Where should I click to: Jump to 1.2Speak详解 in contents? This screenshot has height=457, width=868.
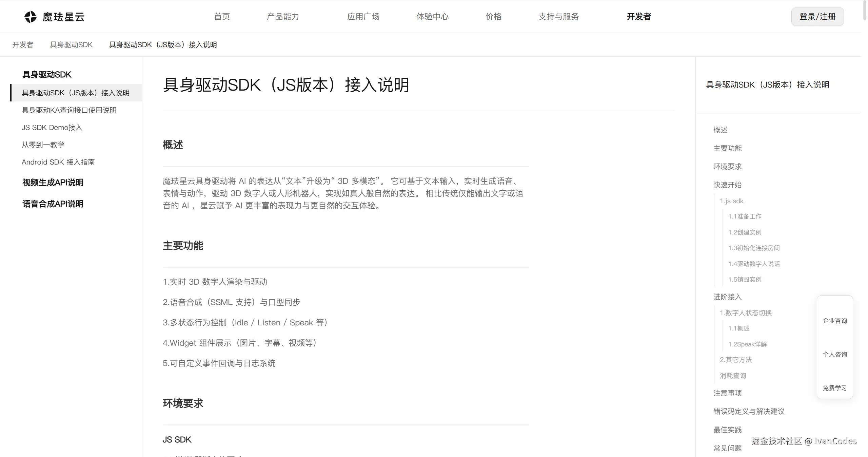[748, 344]
